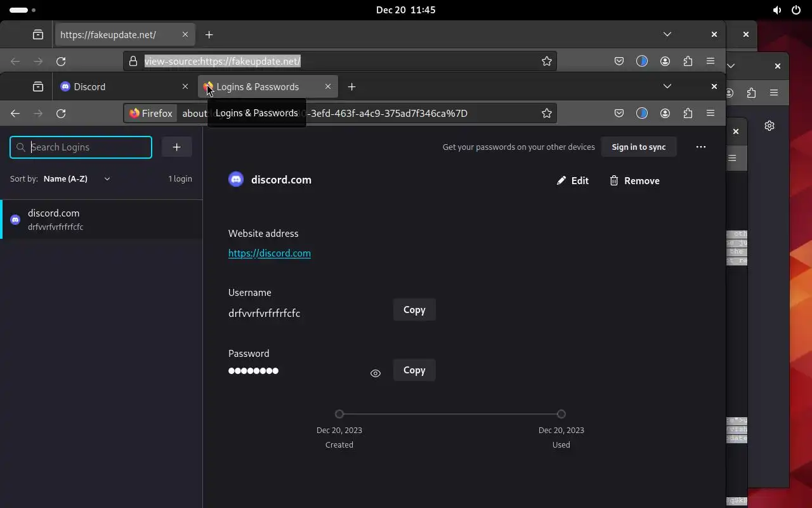Click the '1 login' count text
Screen dimensions: 812x508
[x=180, y=179]
